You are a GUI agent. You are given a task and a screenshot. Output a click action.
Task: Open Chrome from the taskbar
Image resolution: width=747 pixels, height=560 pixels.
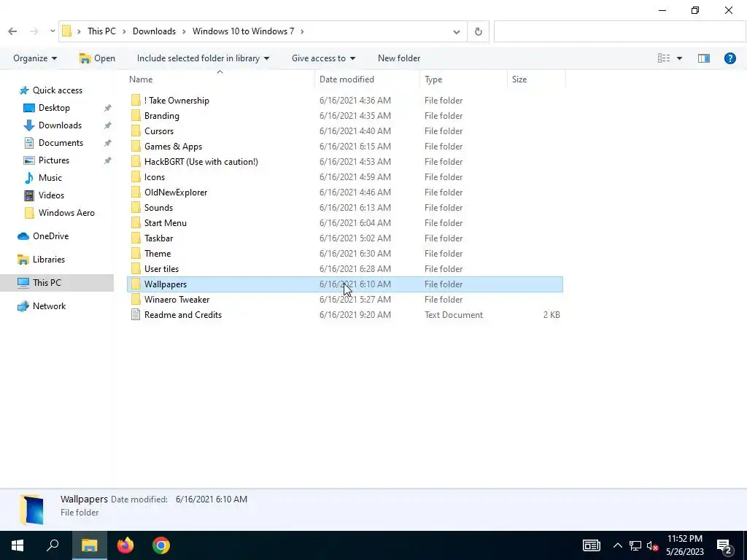161,545
